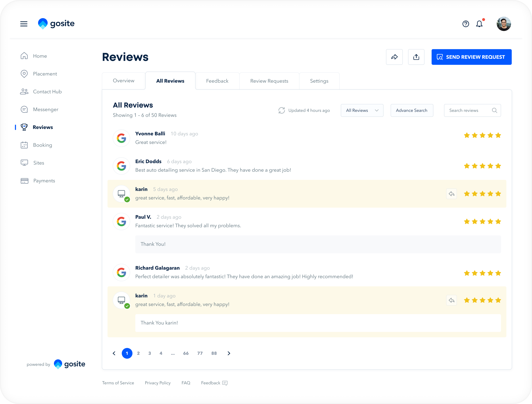This screenshot has width=532, height=404.
Task: Click the search magnifier icon
Action: pyautogui.click(x=494, y=110)
